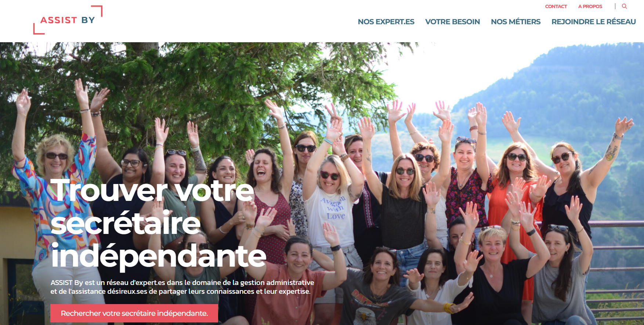This screenshot has width=644, height=325.
Task: Click the vertical divider beside search icon
Action: click(615, 6)
